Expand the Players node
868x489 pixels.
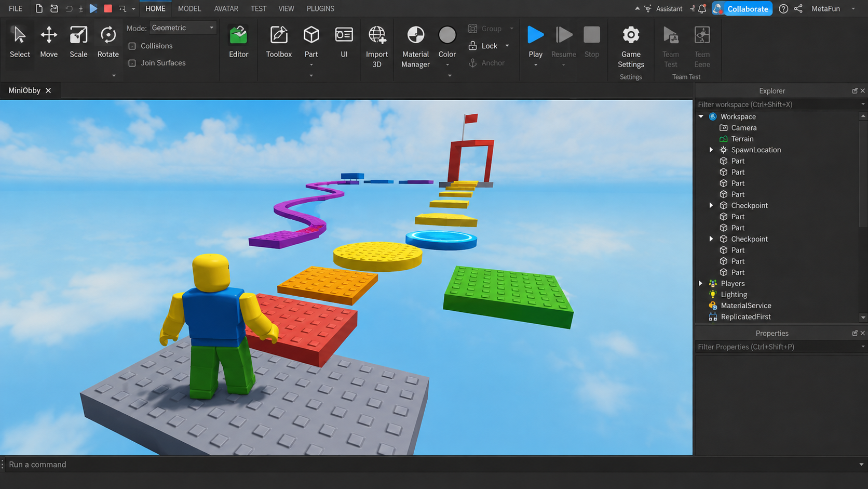pyautogui.click(x=701, y=283)
